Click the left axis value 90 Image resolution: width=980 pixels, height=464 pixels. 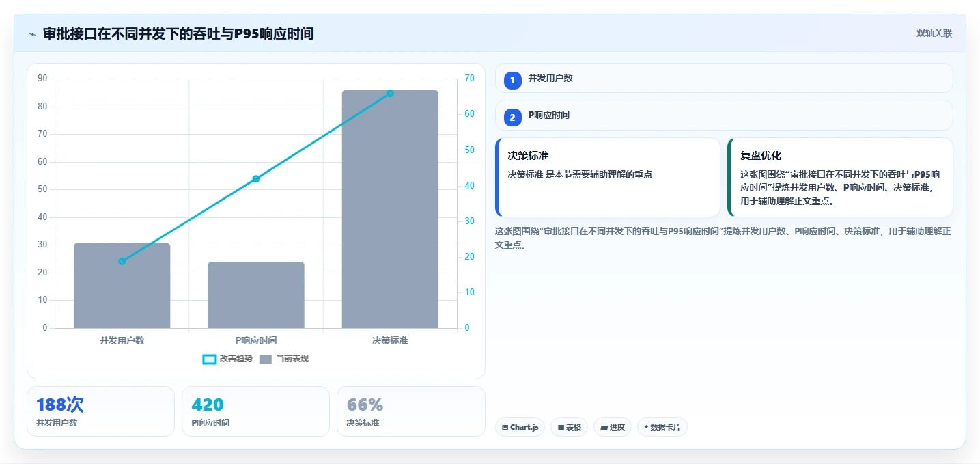(42, 79)
